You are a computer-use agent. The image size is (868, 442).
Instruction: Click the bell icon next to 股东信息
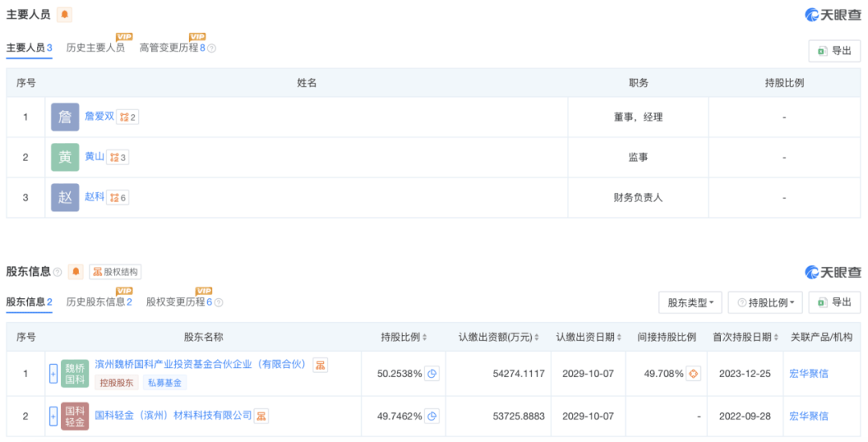pos(76,272)
